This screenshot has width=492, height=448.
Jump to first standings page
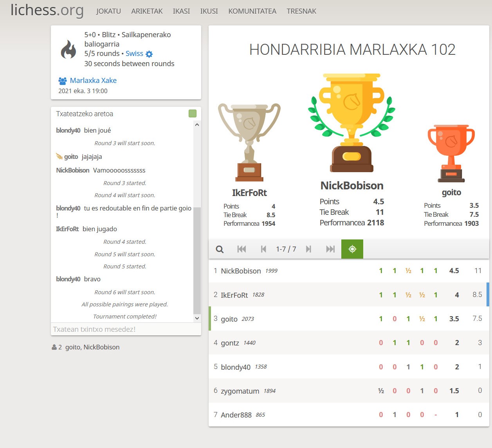point(241,249)
